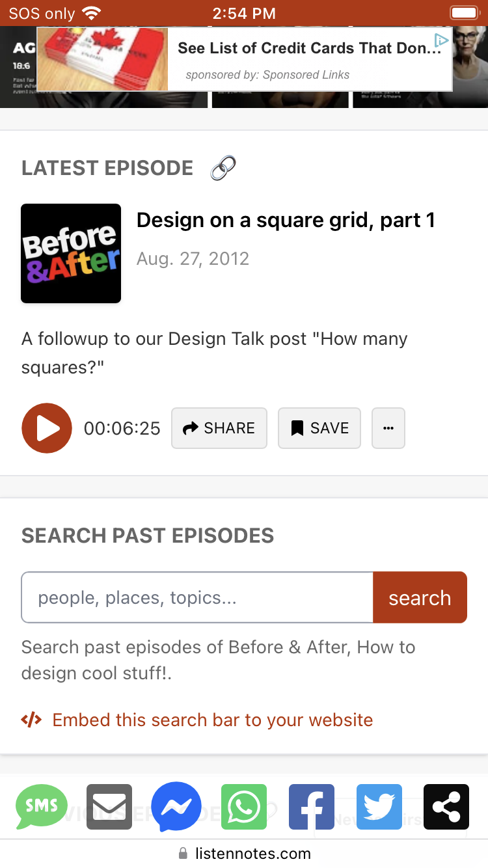Focus the past episodes search field
This screenshot has height=868, width=488.
click(x=197, y=597)
